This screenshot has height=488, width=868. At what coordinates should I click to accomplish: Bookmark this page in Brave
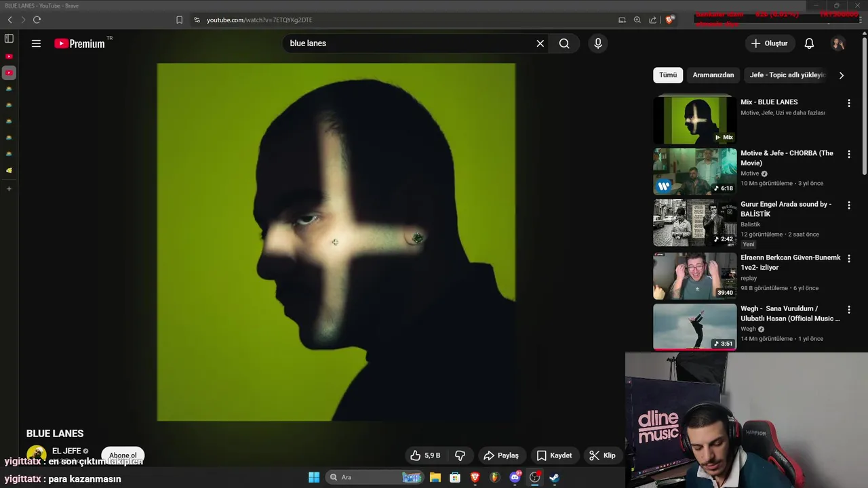[x=179, y=20]
